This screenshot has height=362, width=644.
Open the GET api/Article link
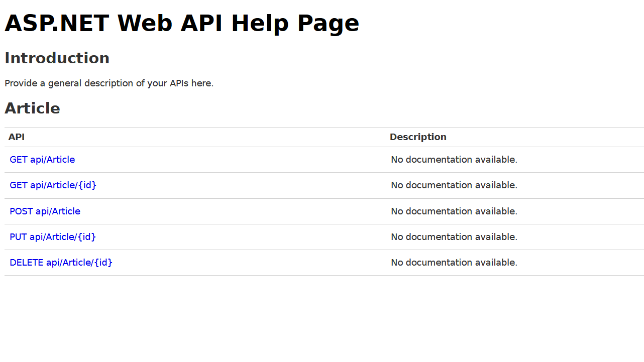tap(42, 160)
